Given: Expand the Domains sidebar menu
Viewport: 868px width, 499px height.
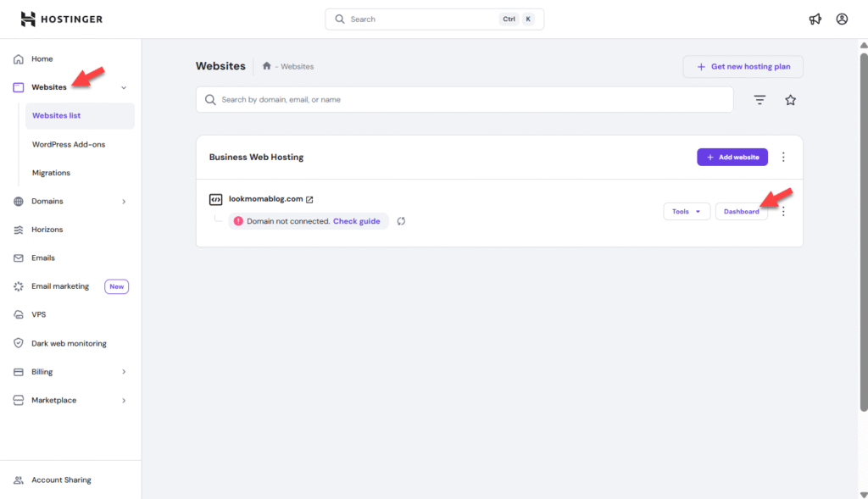Looking at the screenshot, I should pyautogui.click(x=124, y=202).
